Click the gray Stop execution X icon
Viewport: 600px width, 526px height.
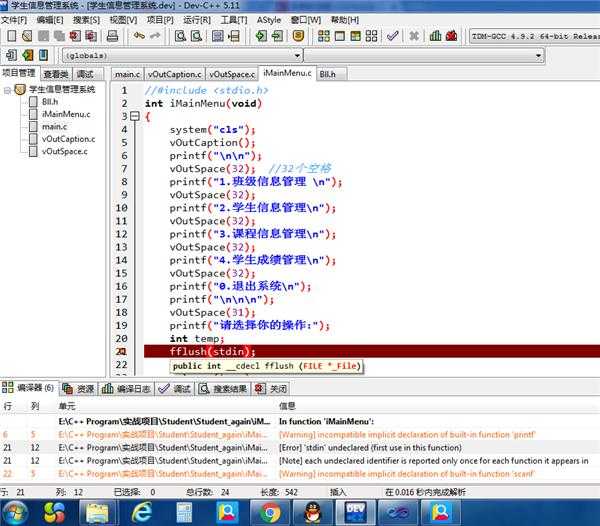coord(414,36)
